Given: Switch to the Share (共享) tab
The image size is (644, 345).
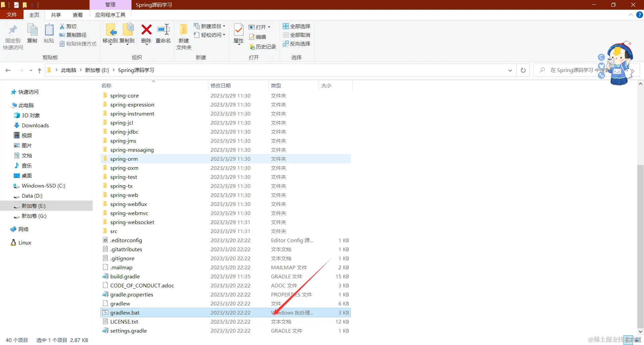Looking at the screenshot, I should tap(56, 15).
